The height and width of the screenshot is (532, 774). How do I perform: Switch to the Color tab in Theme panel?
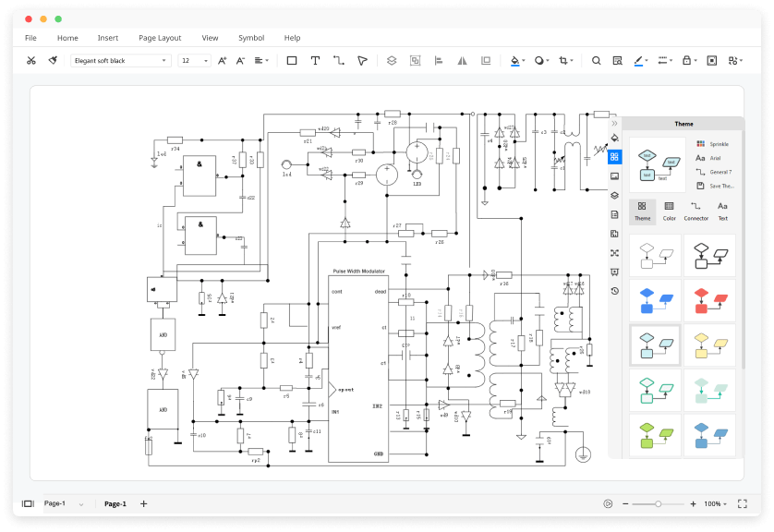coord(670,212)
